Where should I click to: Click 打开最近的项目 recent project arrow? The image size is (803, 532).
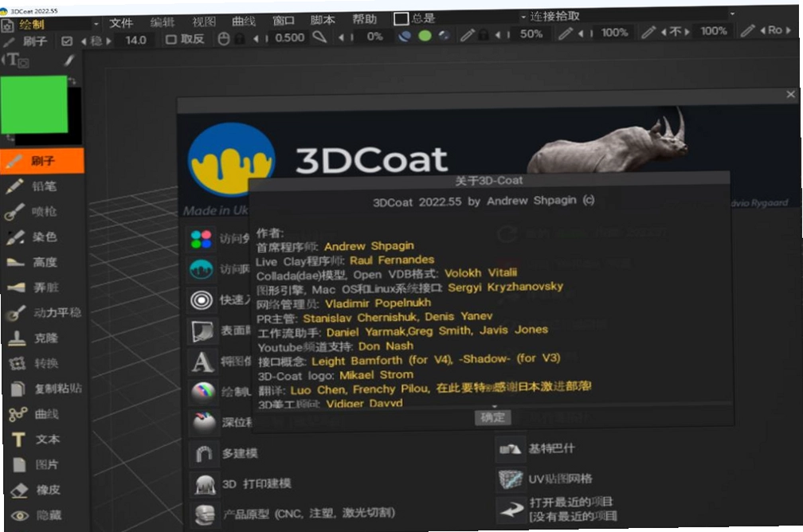click(511, 510)
